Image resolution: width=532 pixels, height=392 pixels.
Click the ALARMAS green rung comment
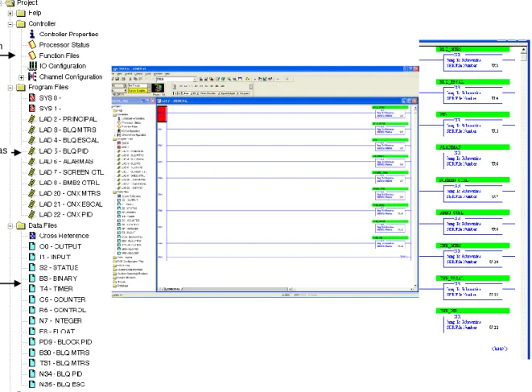pos(472,147)
